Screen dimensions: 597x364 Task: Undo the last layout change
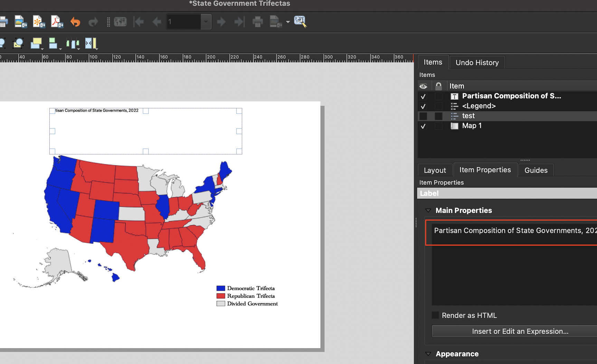pos(75,21)
